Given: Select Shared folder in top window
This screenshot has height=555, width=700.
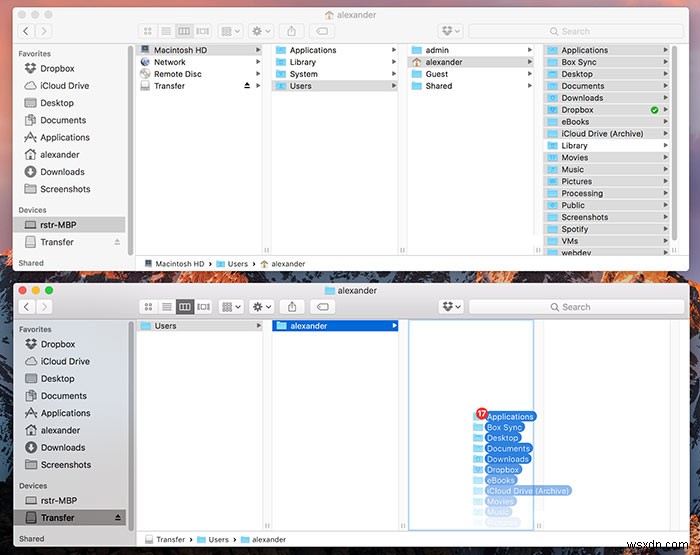Looking at the screenshot, I should coord(471,86).
